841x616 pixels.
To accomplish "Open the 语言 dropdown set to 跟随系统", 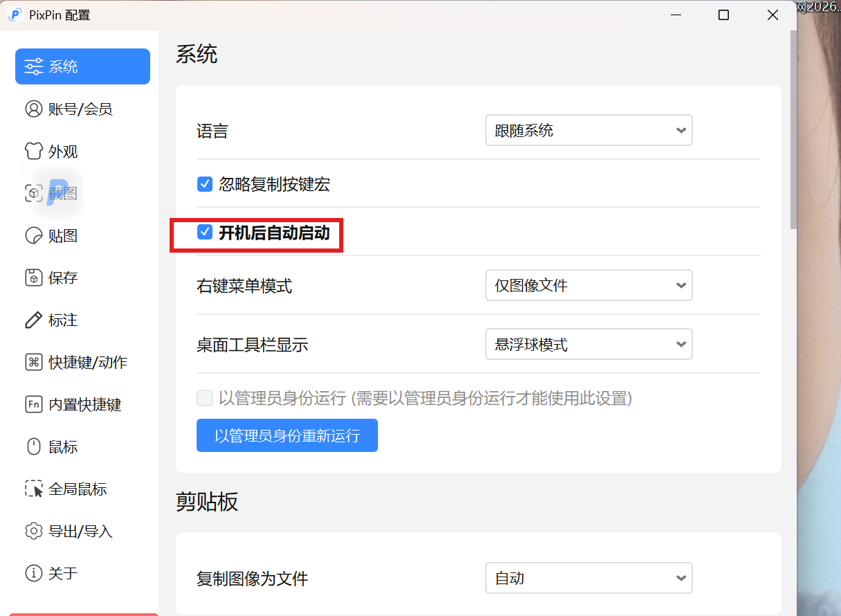I will click(x=588, y=130).
